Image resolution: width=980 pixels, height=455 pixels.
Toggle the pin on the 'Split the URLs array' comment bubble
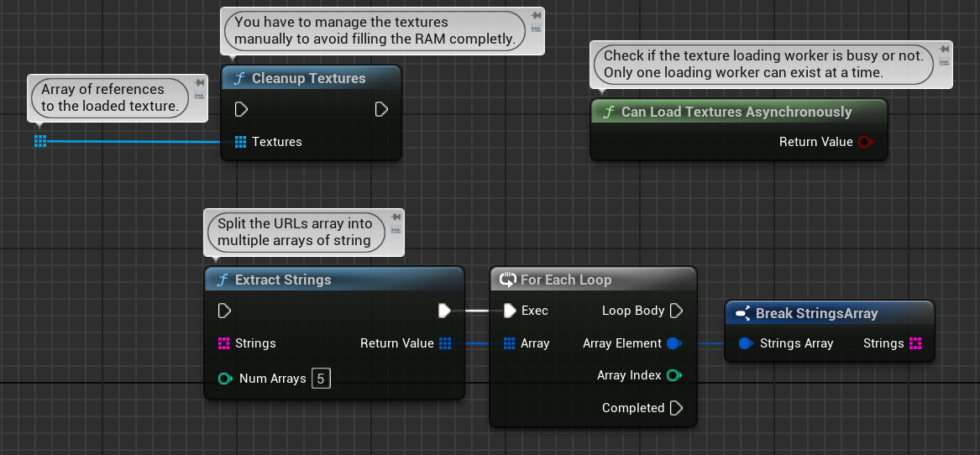tap(396, 217)
